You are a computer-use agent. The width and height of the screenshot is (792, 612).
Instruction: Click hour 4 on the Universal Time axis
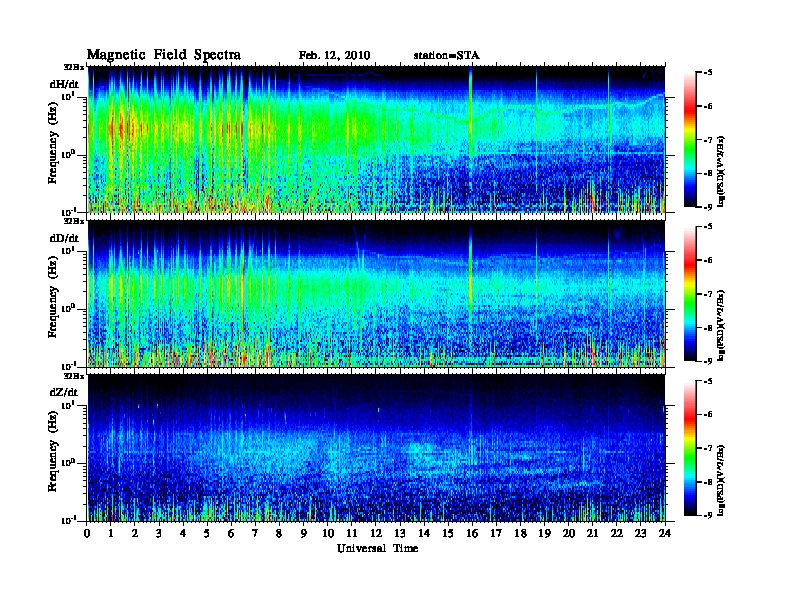183,534
